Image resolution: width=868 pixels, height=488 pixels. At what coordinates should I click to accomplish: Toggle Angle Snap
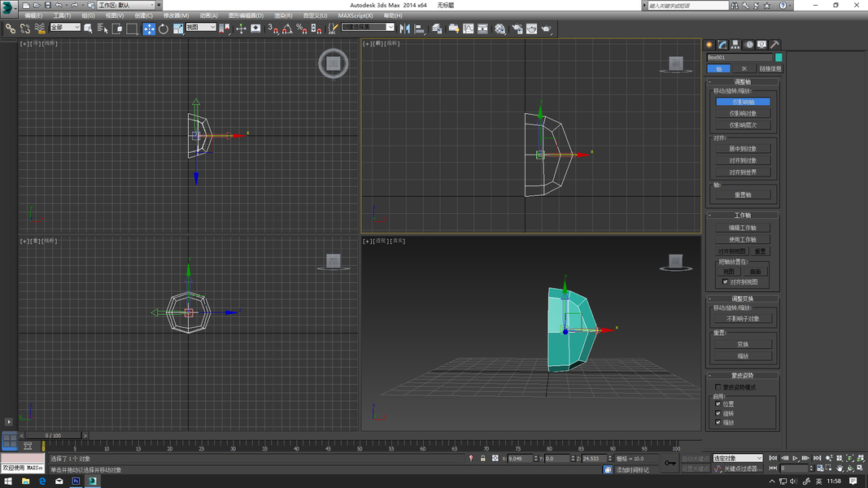(x=286, y=28)
